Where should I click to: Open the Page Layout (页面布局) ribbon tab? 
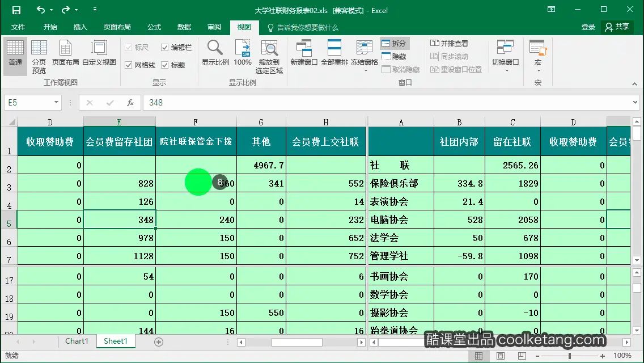pyautogui.click(x=117, y=27)
